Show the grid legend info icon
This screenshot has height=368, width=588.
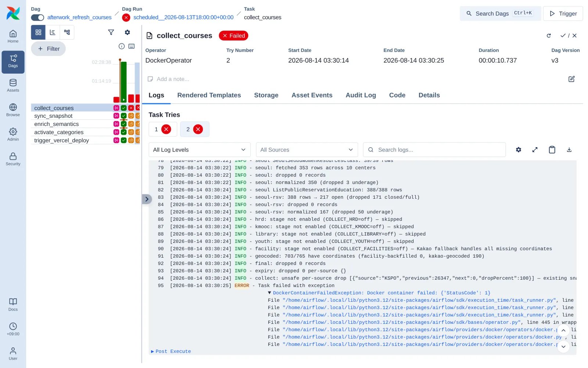(x=122, y=46)
